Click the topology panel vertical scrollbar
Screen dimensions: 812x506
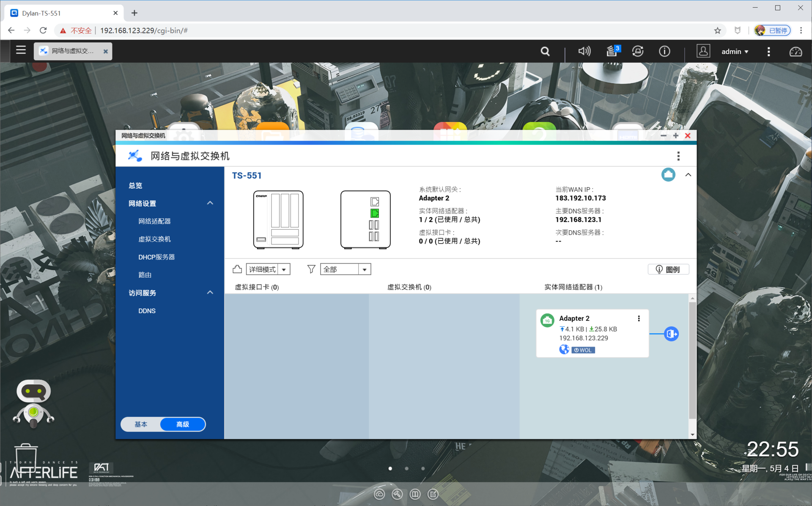[x=692, y=360]
